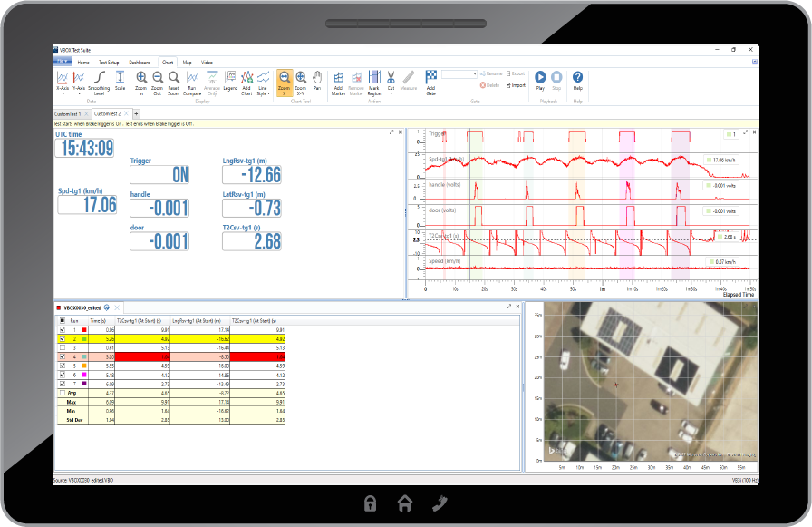Click the magenta color swatch for Run 6
Screen dimensions: 812x527
click(x=83, y=375)
